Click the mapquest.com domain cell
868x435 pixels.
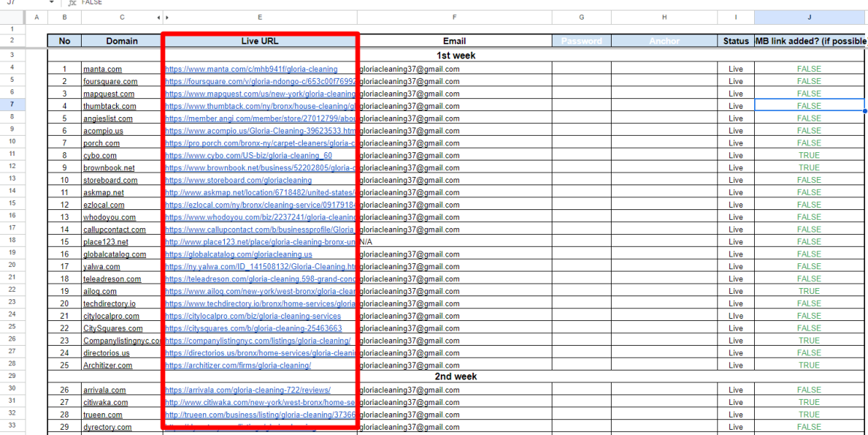click(121, 94)
